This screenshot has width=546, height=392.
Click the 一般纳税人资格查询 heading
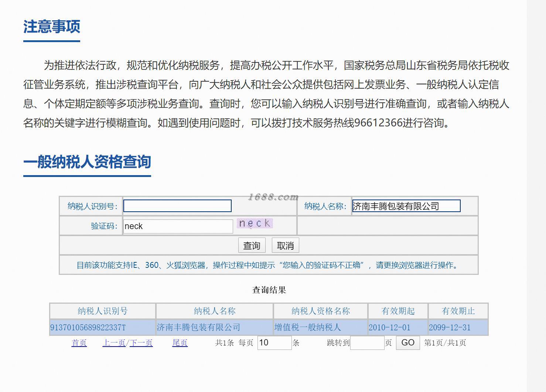pyautogui.click(x=87, y=162)
